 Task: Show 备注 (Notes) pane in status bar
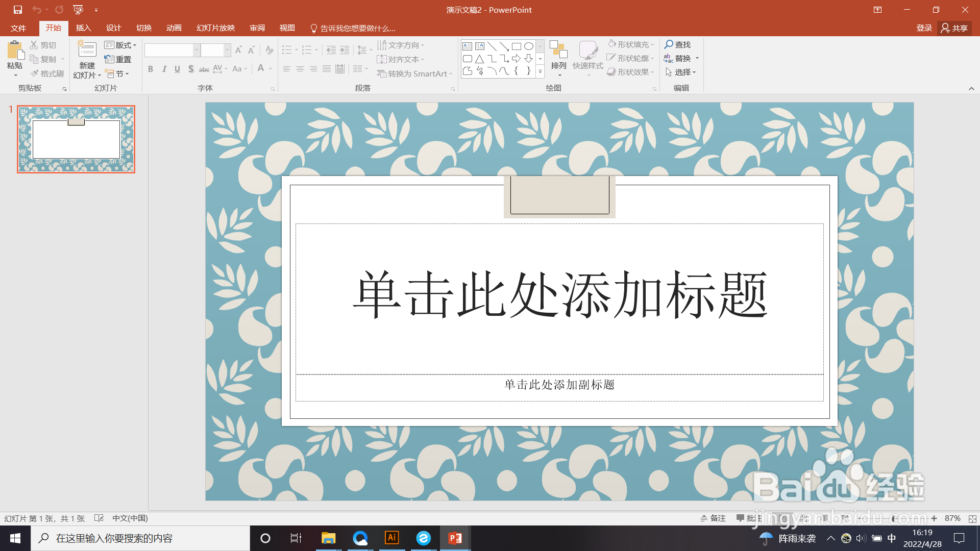[714, 518]
